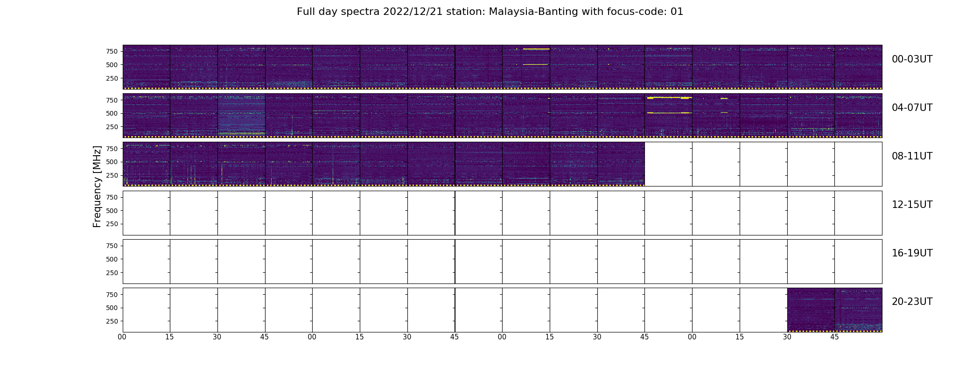
Task: Click the yellow 800 MHz burst line in 00-03UT row
Action: (536, 48)
